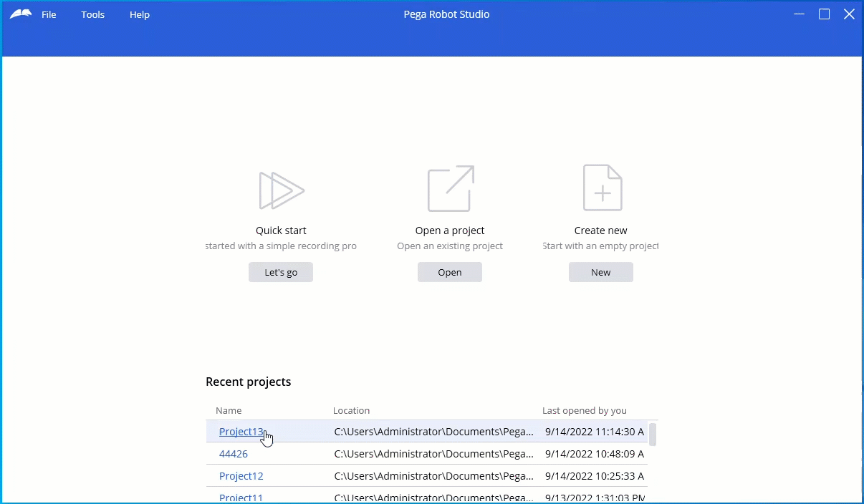Image resolution: width=864 pixels, height=504 pixels.
Task: Select the Project12 location path cell
Action: 433,476
